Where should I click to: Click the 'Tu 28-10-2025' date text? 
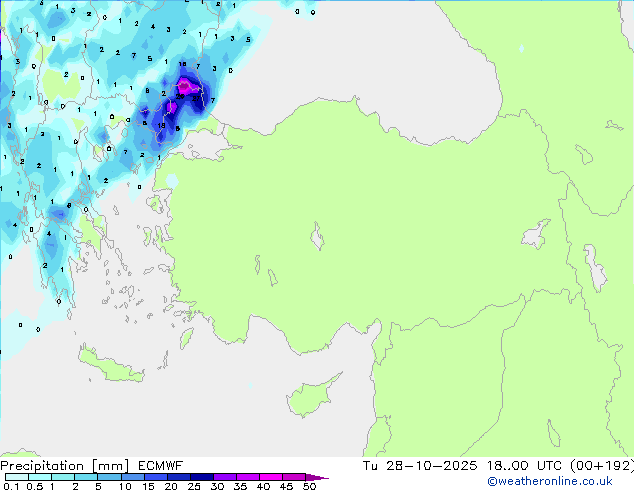tap(420, 466)
